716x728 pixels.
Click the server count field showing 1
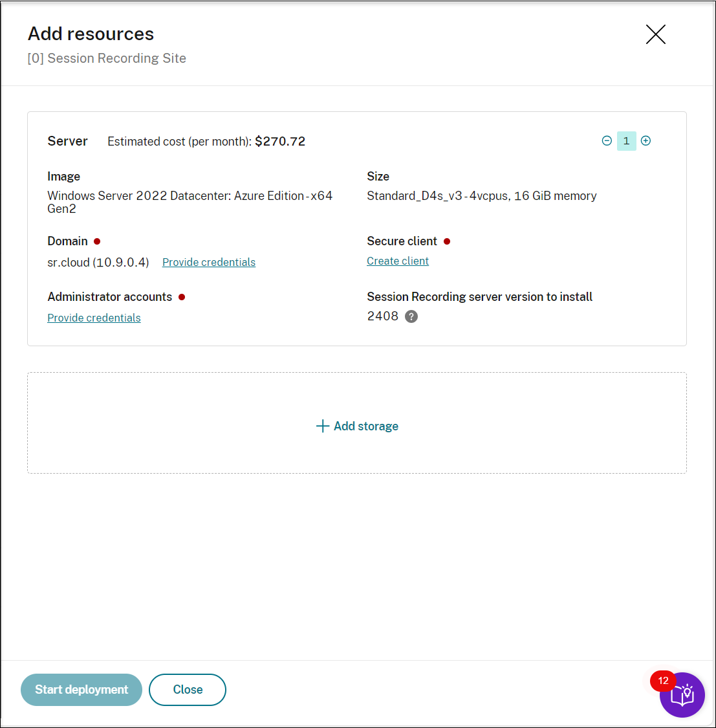point(626,141)
